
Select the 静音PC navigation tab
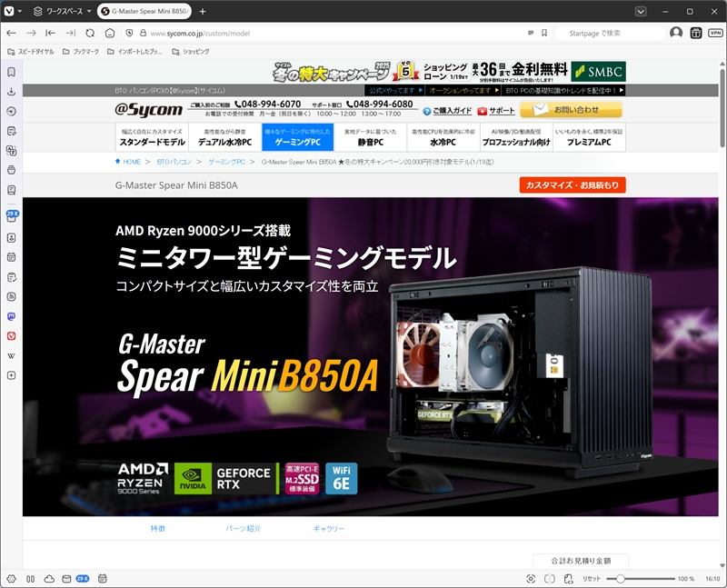click(369, 137)
